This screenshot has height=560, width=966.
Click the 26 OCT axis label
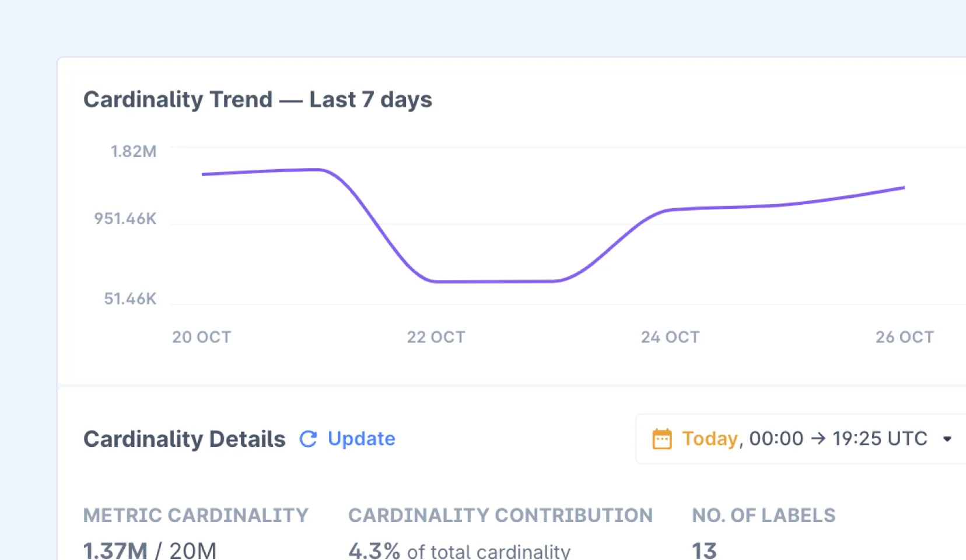point(905,337)
